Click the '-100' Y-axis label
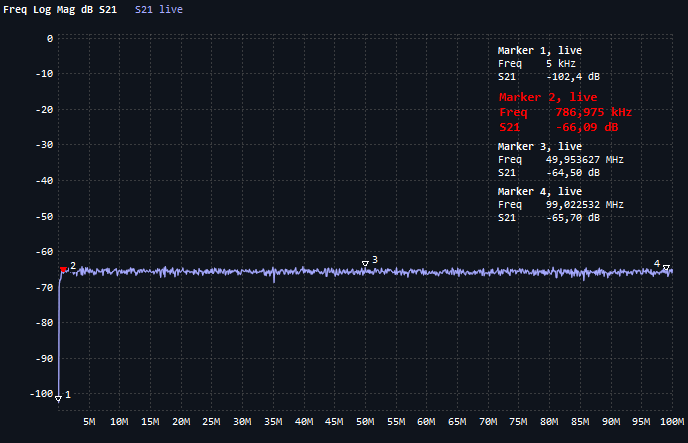The image size is (688, 443). coord(42,394)
